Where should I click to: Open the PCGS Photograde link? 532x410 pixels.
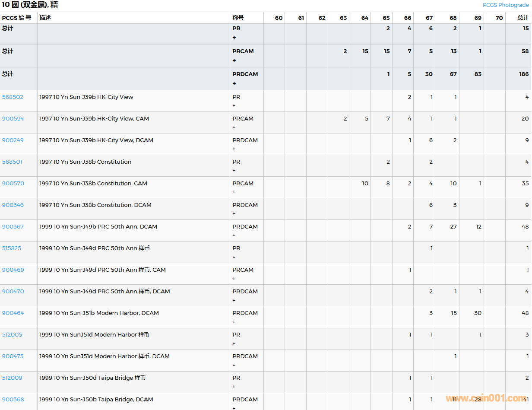[505, 5]
